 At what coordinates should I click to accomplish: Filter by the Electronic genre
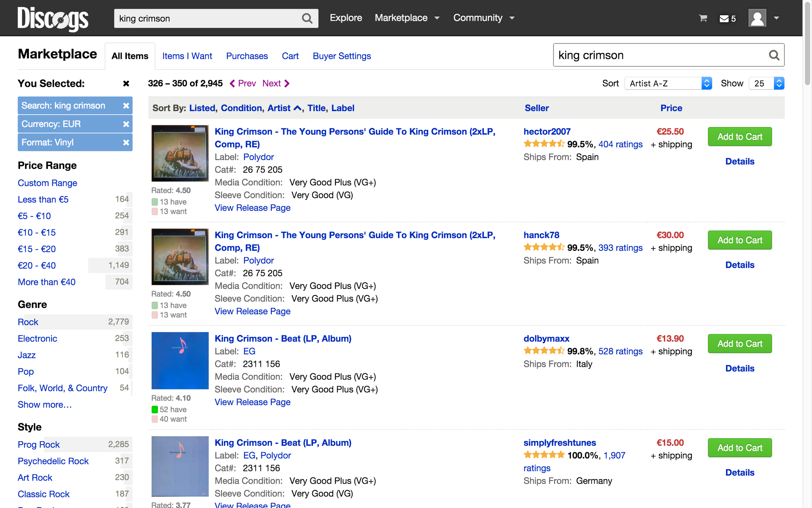pos(37,338)
